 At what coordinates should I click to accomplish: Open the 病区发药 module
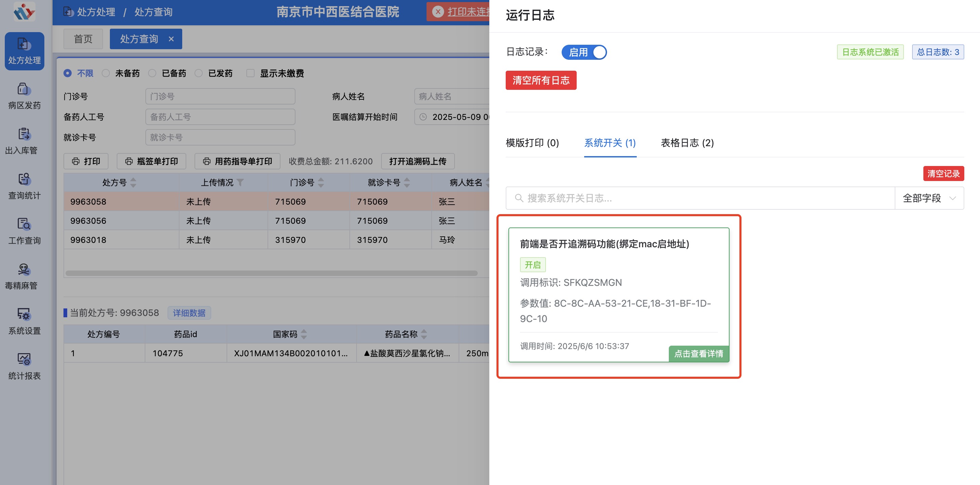24,96
